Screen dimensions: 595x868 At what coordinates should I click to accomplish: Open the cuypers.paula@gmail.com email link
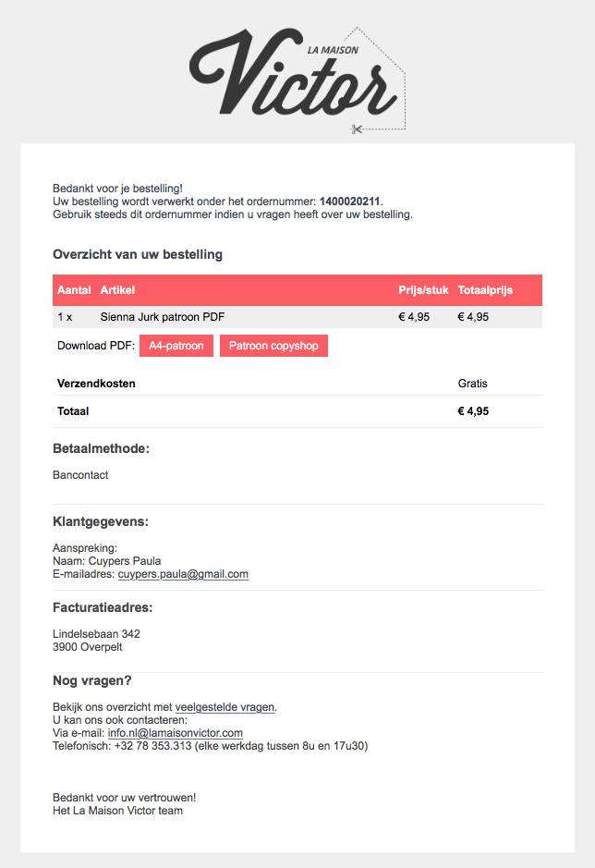183,574
